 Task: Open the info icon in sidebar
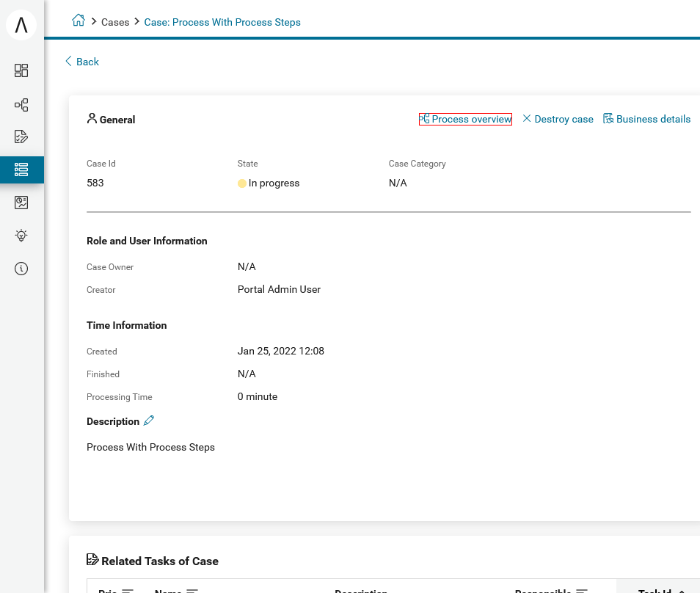tap(21, 269)
